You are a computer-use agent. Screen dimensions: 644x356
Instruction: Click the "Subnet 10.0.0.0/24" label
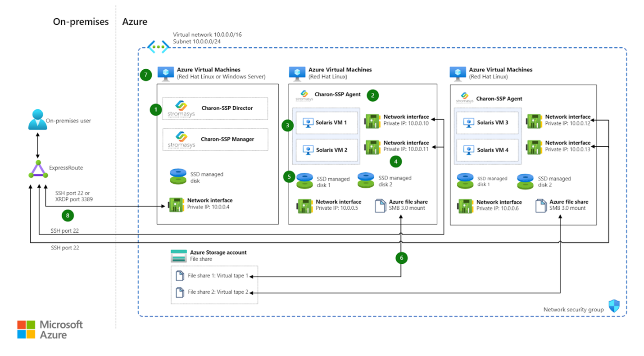point(197,41)
